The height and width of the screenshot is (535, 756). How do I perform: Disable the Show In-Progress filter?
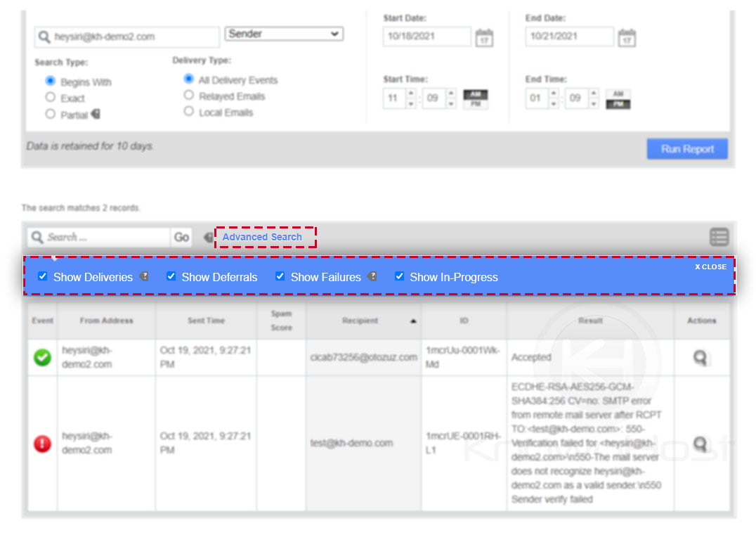pos(400,276)
